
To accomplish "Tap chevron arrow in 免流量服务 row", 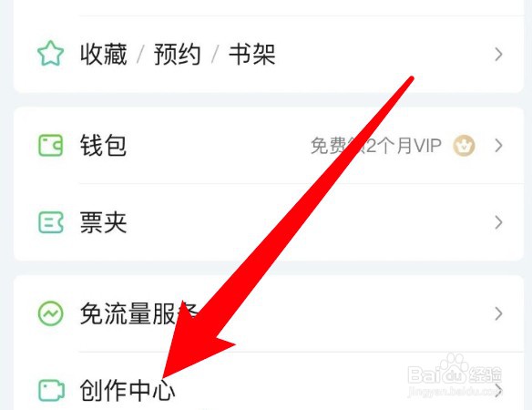I will [x=498, y=313].
